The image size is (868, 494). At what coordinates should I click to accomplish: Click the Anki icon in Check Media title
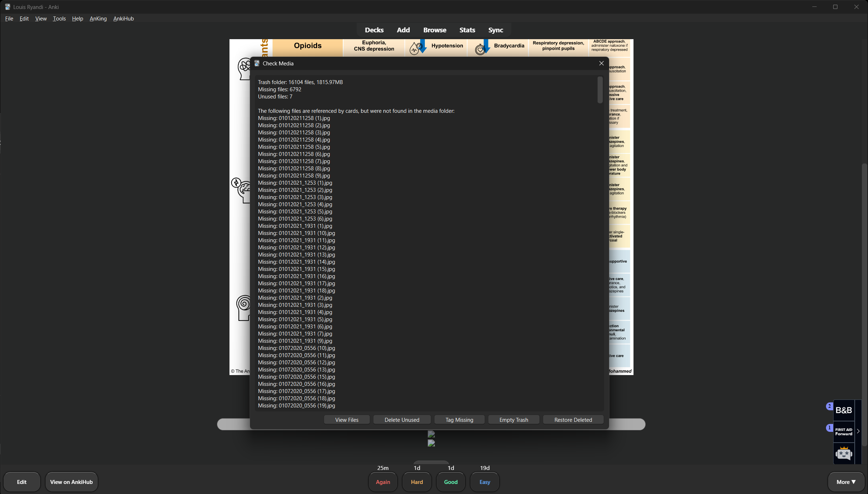pyautogui.click(x=257, y=64)
